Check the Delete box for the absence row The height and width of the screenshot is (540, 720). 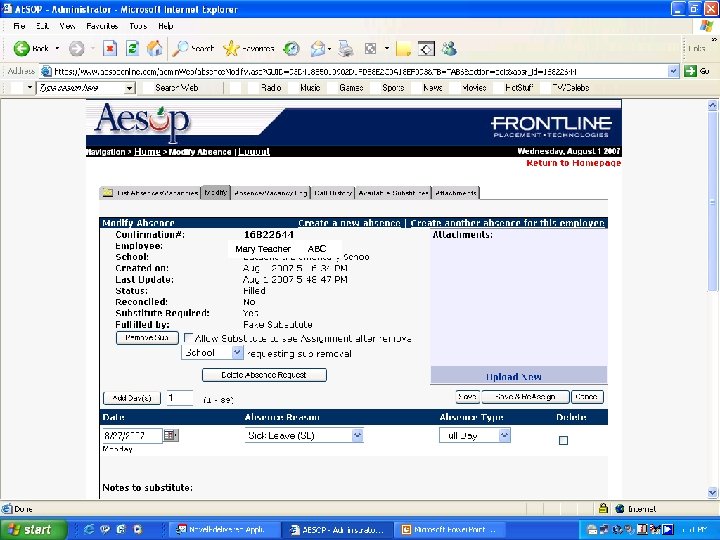click(563, 440)
